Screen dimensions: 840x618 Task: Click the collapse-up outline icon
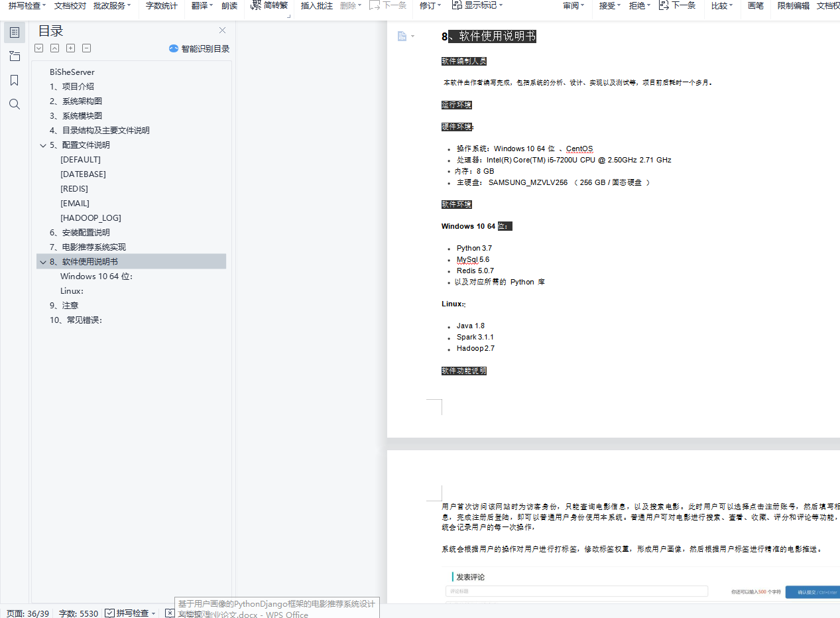coord(54,48)
